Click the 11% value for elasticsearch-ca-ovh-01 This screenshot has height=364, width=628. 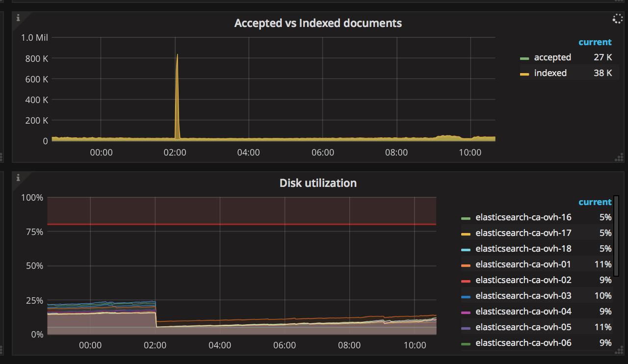603,264
